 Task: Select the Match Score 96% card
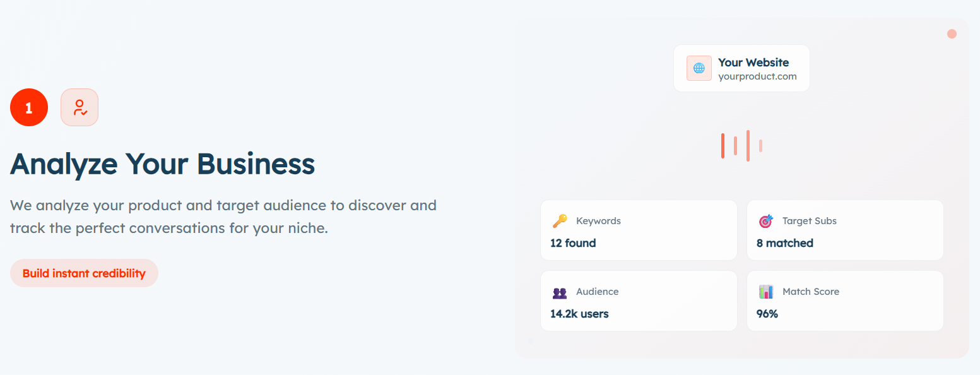(x=845, y=301)
